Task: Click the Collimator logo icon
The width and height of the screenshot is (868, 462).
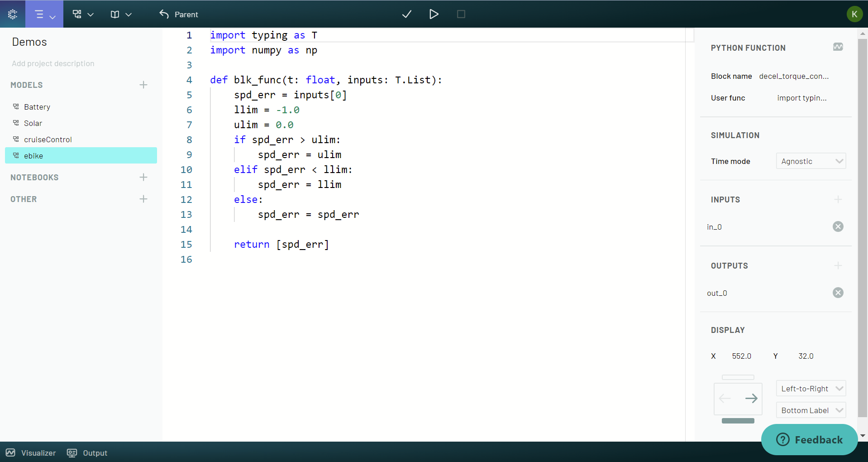Action: [x=12, y=14]
